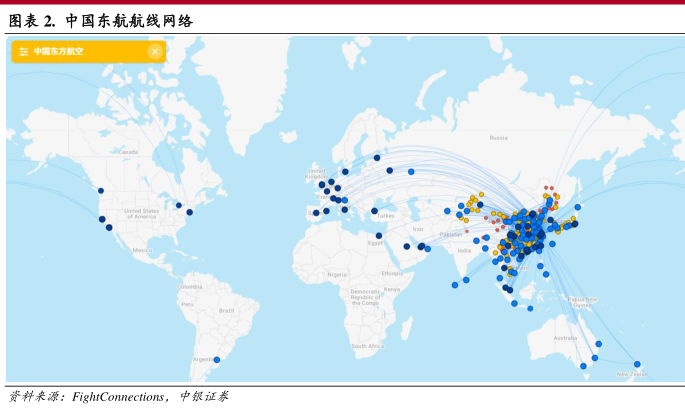Select the Sydney marker on Australia's east coast

tap(595, 357)
